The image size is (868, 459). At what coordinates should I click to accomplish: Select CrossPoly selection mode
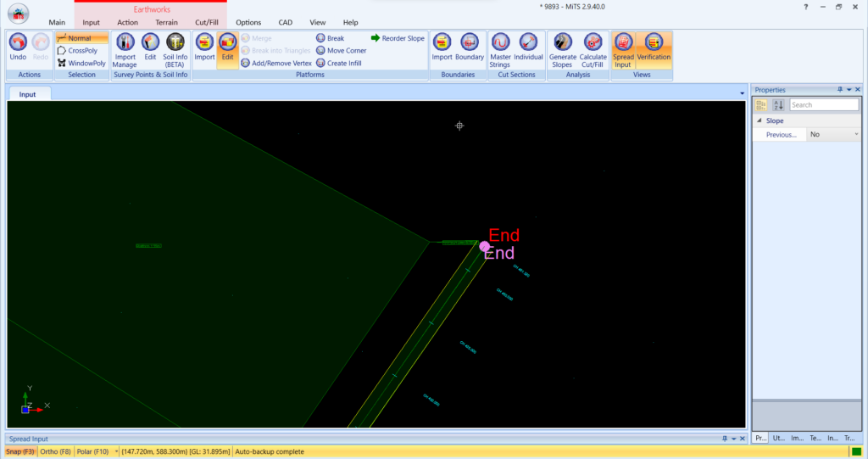77,50
